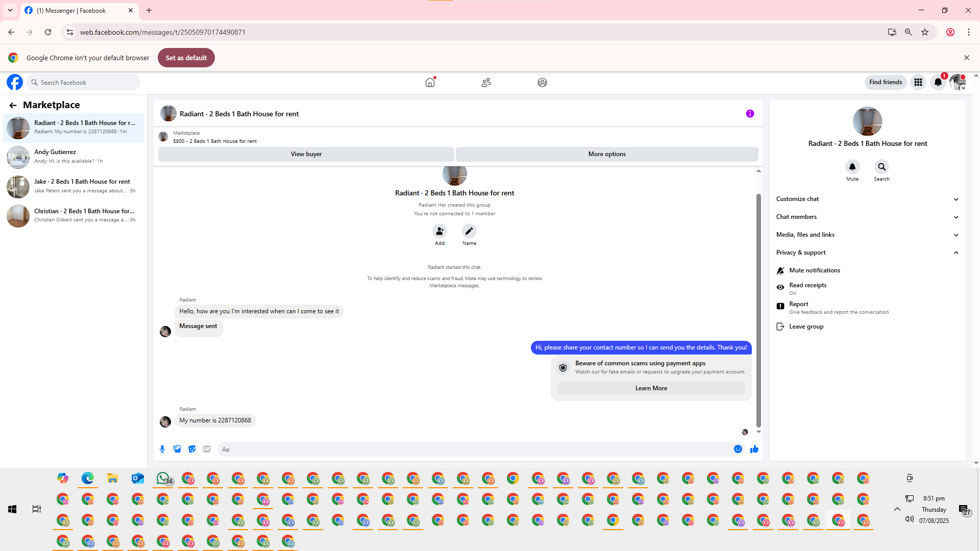
Task: Open Jake's 2 Beds 1 Bath conversation
Action: pyautogui.click(x=73, y=186)
